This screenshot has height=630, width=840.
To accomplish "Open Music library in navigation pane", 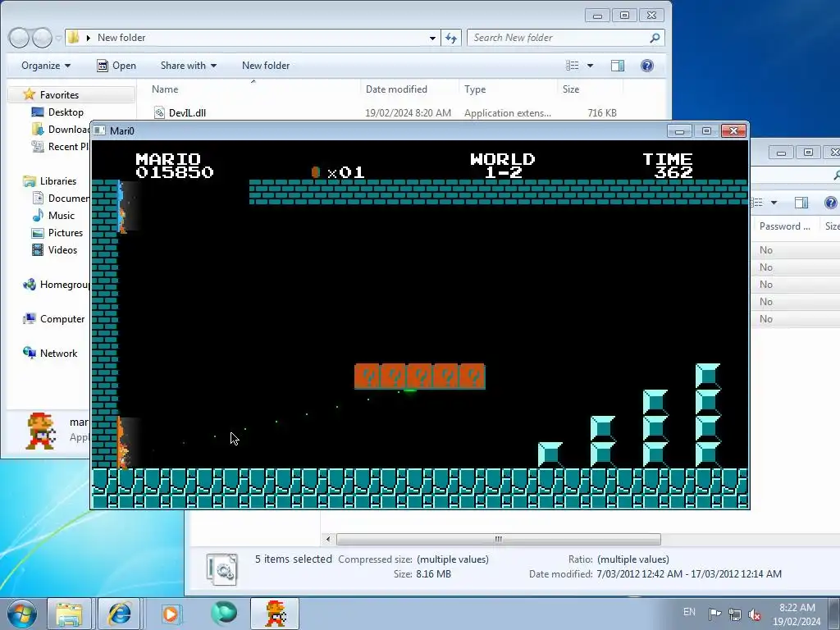I will coord(61,216).
